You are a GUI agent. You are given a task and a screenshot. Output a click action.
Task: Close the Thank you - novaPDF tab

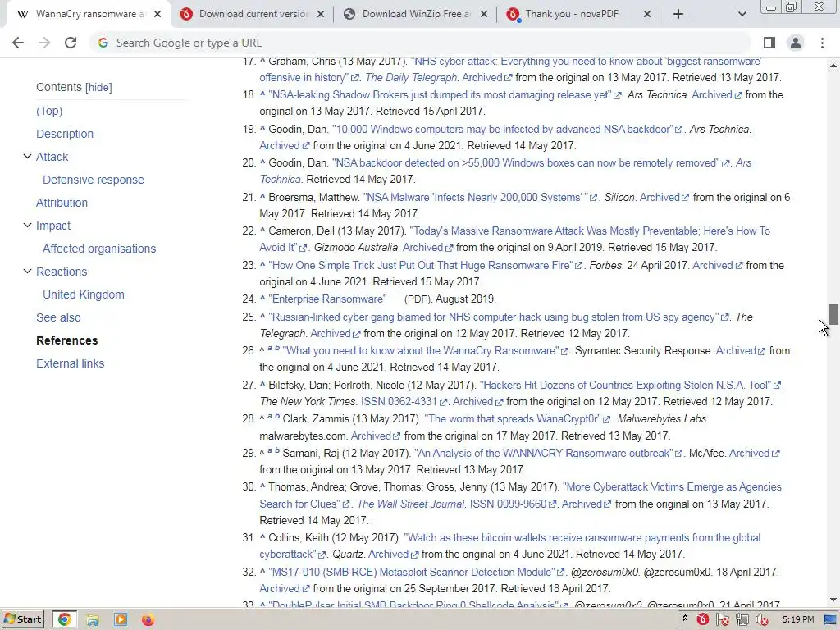coord(647,14)
